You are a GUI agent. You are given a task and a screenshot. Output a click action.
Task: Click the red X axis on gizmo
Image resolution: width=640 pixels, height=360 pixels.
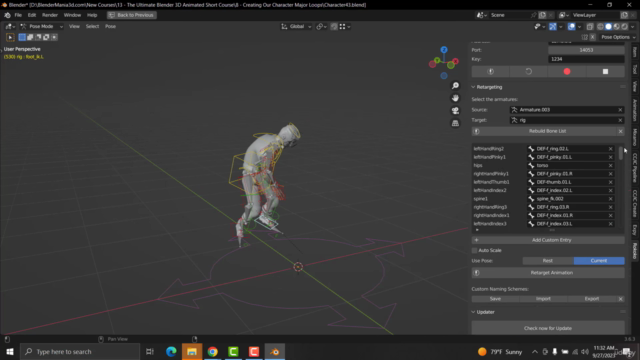tap(455, 61)
